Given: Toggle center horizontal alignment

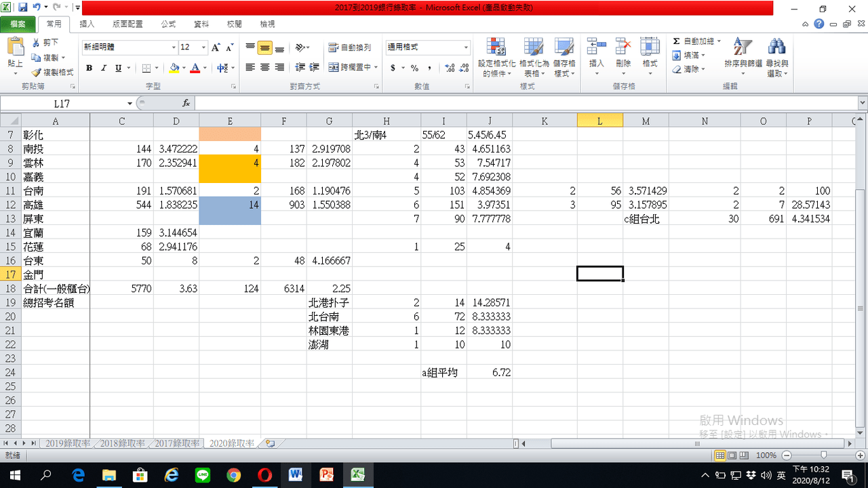Looking at the screenshot, I should point(264,68).
